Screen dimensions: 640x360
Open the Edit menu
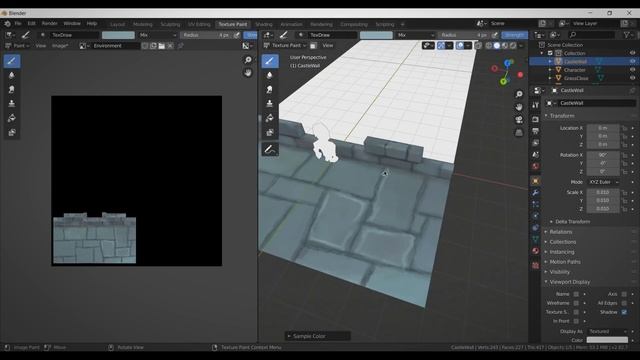point(31,24)
